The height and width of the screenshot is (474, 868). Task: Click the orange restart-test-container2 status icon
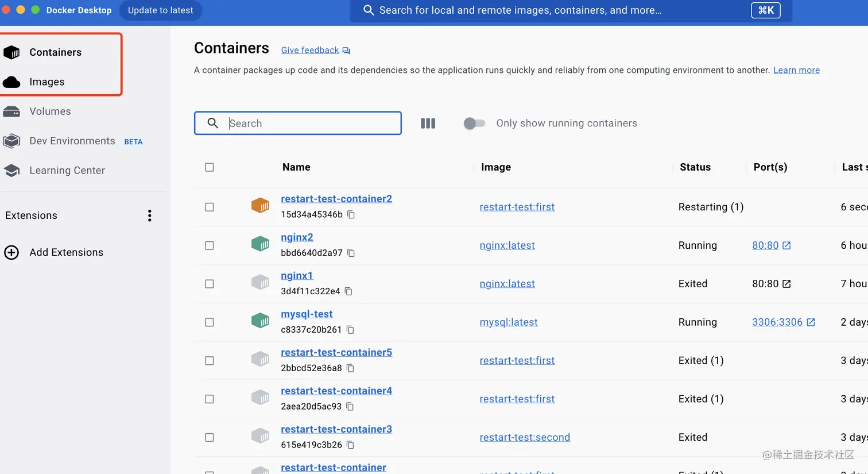(x=261, y=205)
